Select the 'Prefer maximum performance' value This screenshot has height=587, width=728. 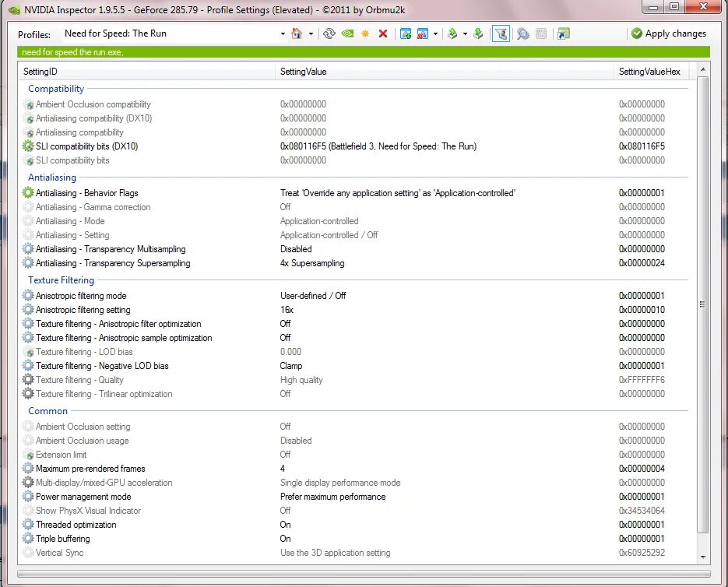(x=333, y=497)
